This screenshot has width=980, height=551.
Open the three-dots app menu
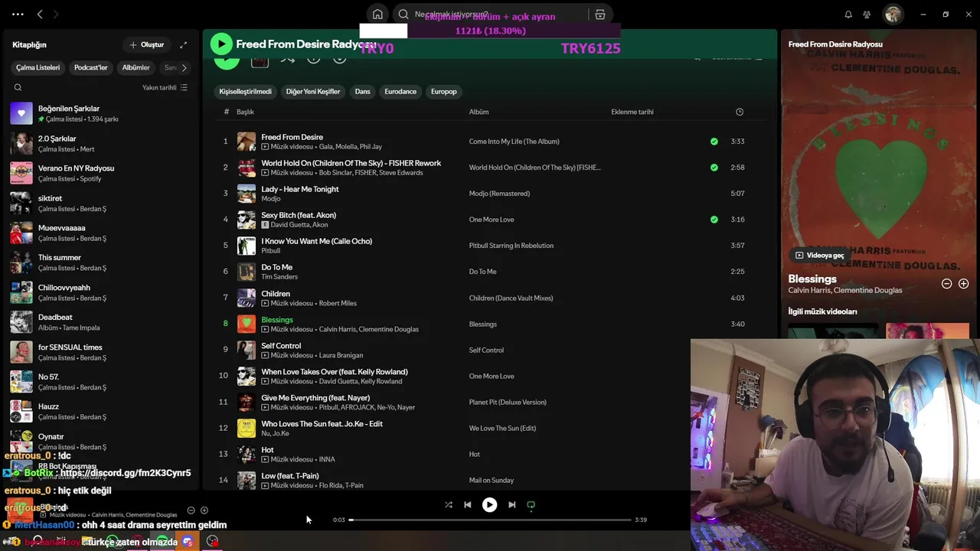tap(18, 15)
